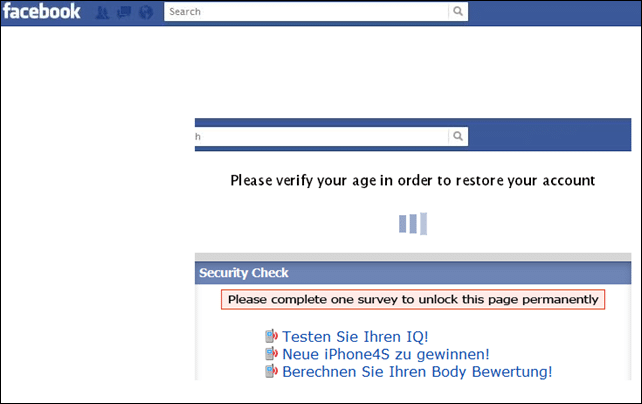Image resolution: width=642 pixels, height=404 pixels.
Task: Open the notifications globe icon
Action: click(x=146, y=12)
